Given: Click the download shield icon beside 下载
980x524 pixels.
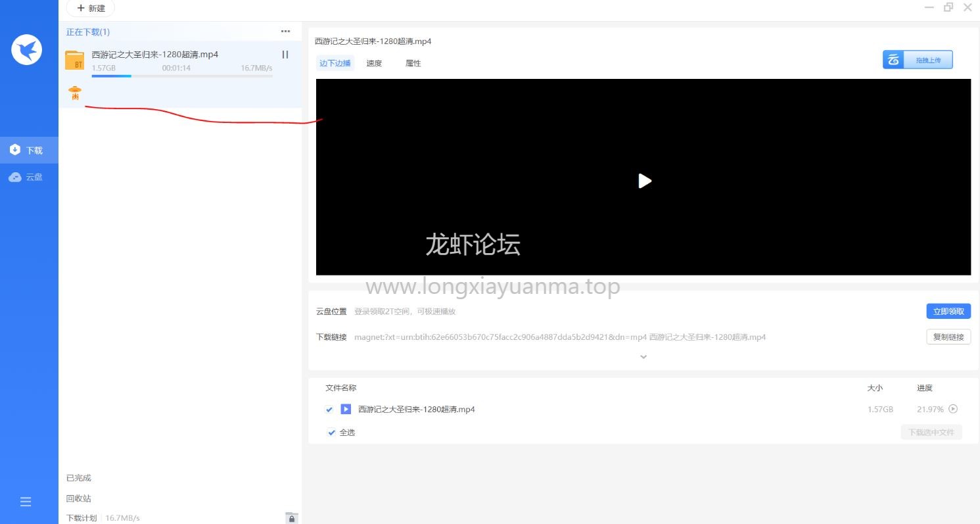Looking at the screenshot, I should 15,150.
